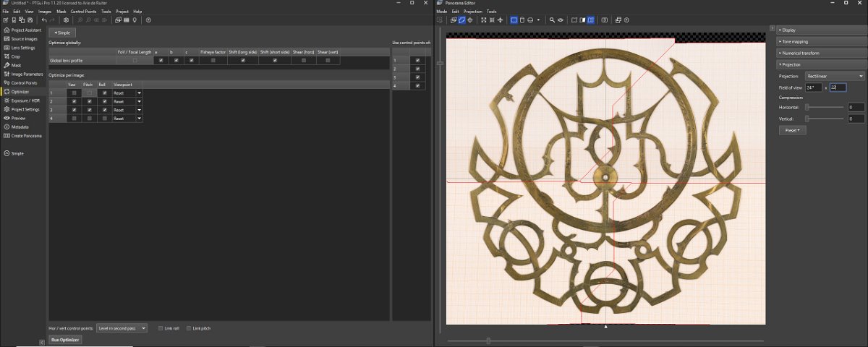Expand the Tone mapping section
The width and height of the screenshot is (868, 347).
[x=796, y=41]
